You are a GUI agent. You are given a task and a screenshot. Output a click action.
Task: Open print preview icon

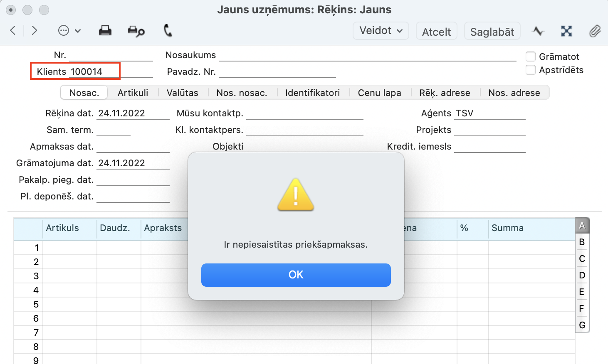click(x=136, y=31)
